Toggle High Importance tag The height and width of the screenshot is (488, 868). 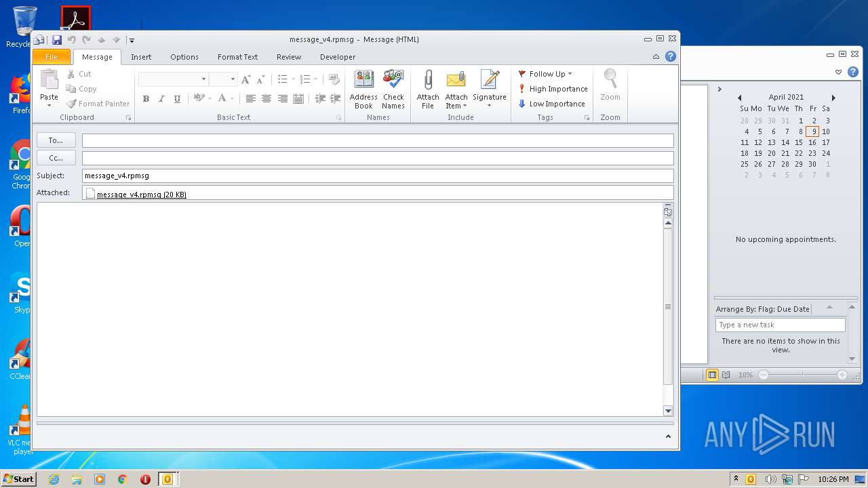552,89
